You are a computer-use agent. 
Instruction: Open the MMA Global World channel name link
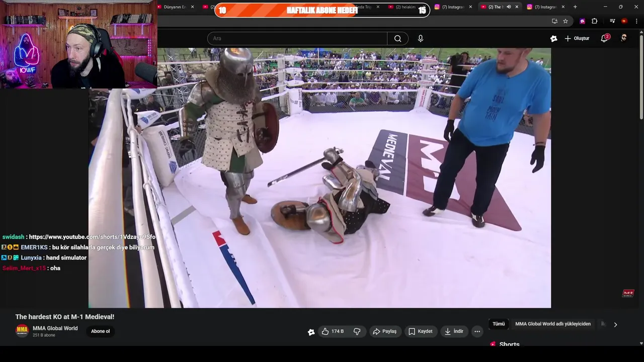(x=55, y=328)
